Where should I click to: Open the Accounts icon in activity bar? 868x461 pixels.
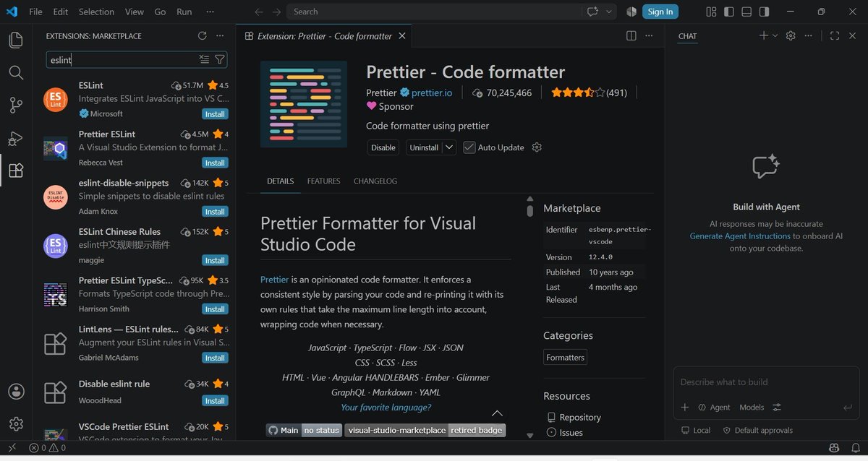coord(16,392)
